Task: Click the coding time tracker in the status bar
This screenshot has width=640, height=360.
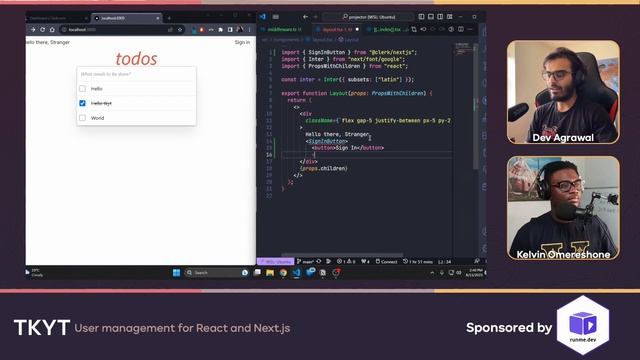Action: [x=418, y=262]
